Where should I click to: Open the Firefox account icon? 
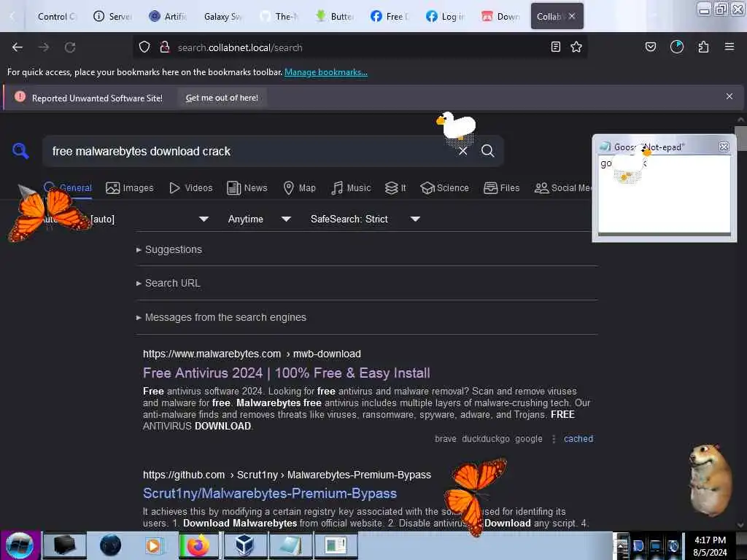(677, 47)
